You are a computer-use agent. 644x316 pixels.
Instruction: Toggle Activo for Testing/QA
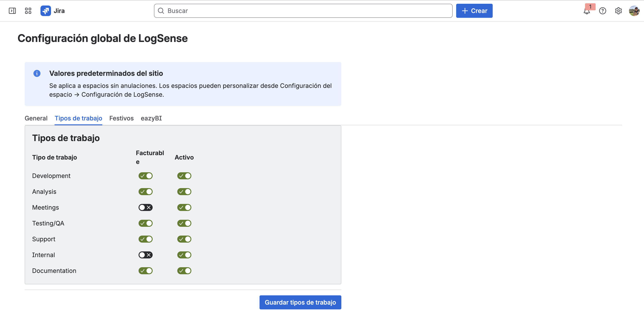(x=184, y=223)
